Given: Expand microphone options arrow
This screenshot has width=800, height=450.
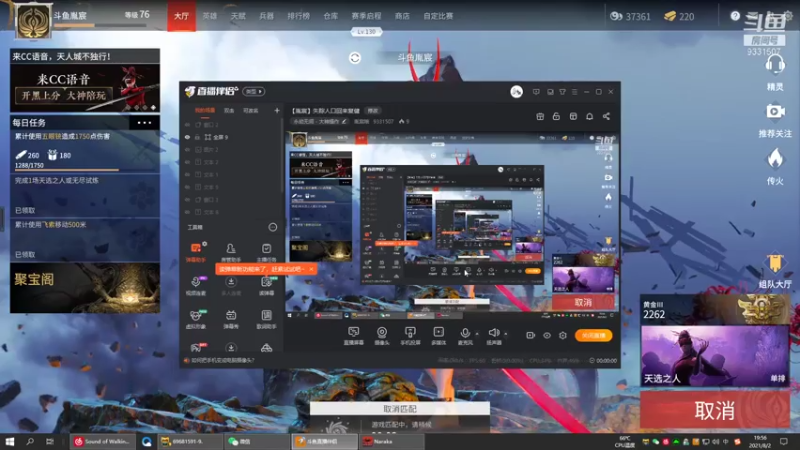Looking at the screenshot, I should [x=477, y=333].
